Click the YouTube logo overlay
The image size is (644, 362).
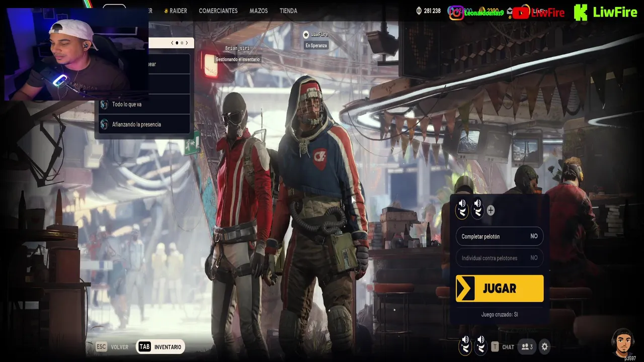click(x=521, y=13)
